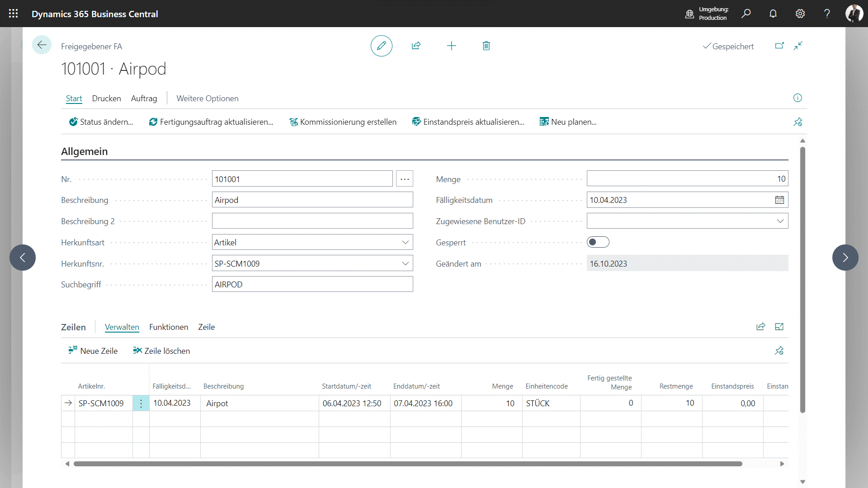868x488 pixels.
Task: Click the plus icon for new record
Action: click(x=451, y=46)
